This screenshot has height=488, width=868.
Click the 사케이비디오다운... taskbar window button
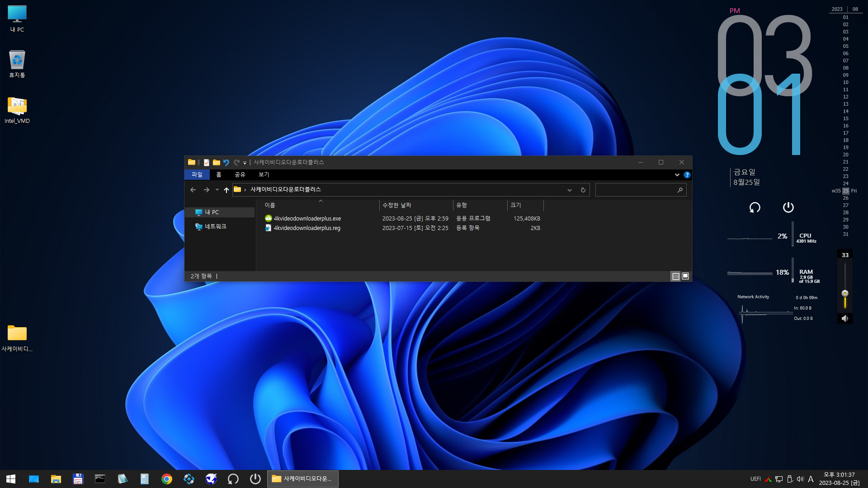[303, 479]
